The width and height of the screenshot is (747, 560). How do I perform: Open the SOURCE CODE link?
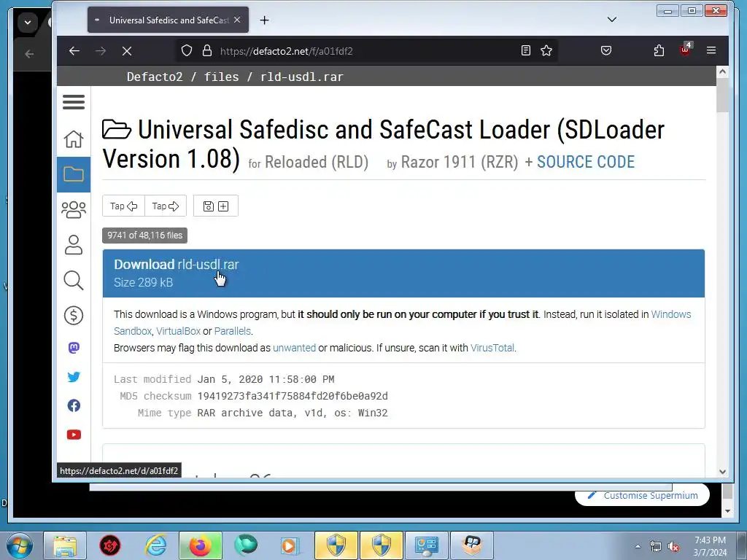(586, 162)
